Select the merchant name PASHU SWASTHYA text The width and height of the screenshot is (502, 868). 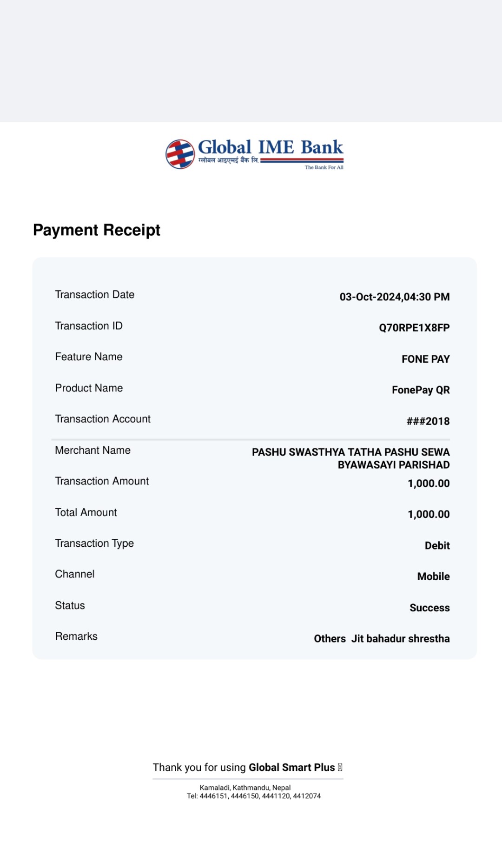[x=351, y=458]
